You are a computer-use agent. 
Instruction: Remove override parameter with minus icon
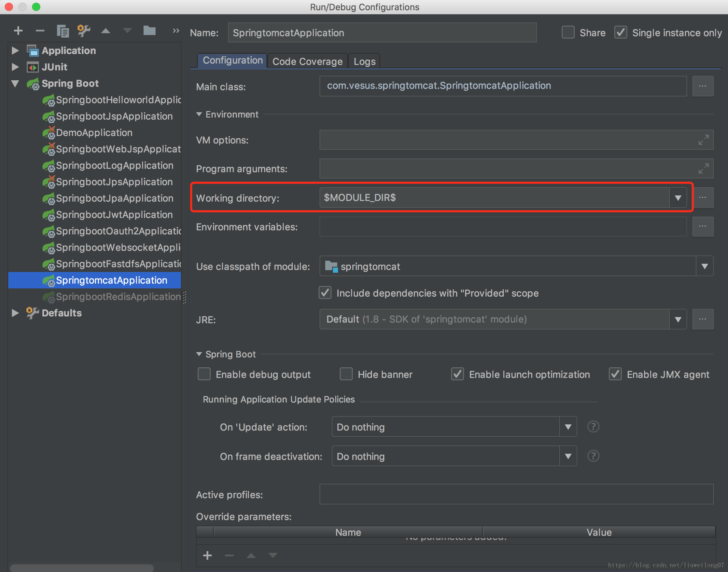click(x=229, y=556)
